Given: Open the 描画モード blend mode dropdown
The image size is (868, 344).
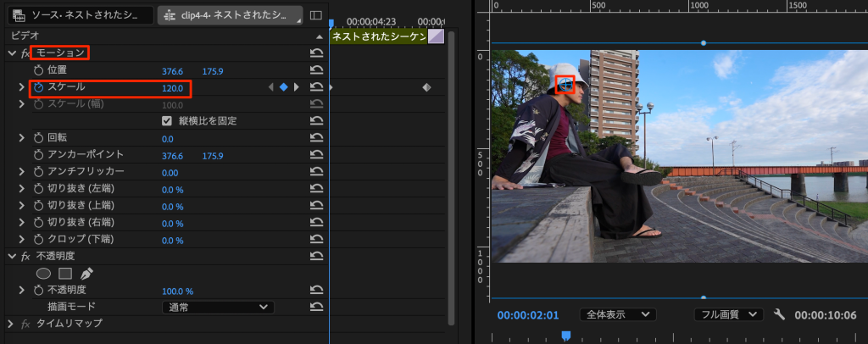Looking at the screenshot, I should tap(218, 307).
